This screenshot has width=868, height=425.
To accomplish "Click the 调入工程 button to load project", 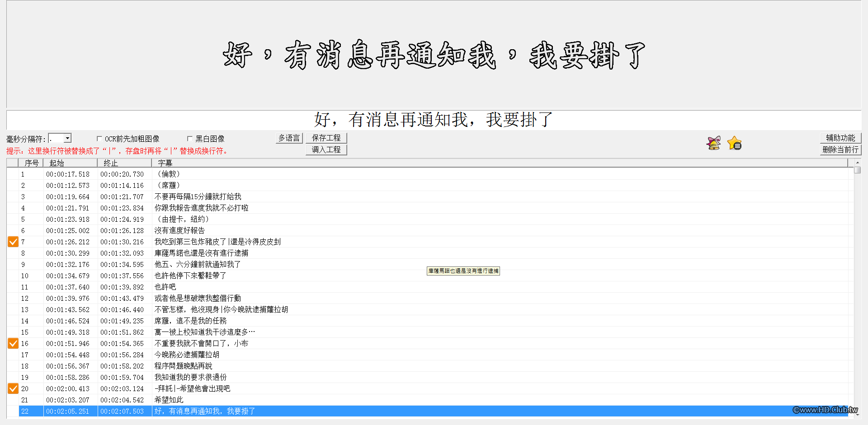I will [x=326, y=149].
